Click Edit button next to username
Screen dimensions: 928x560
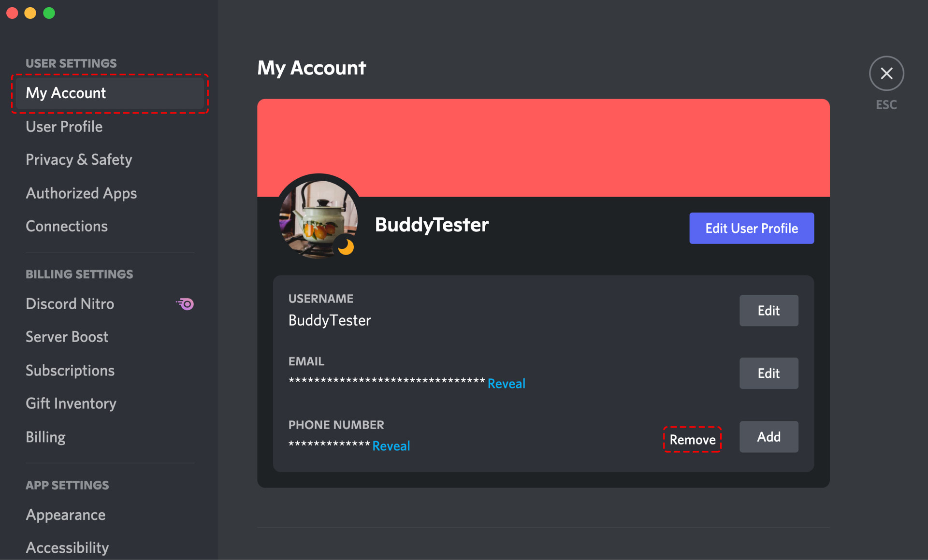click(x=767, y=310)
